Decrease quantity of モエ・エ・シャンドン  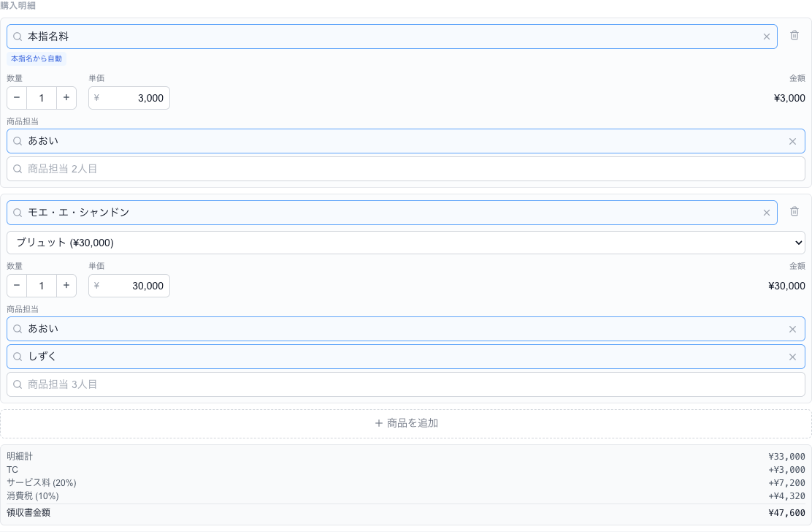tap(17, 286)
